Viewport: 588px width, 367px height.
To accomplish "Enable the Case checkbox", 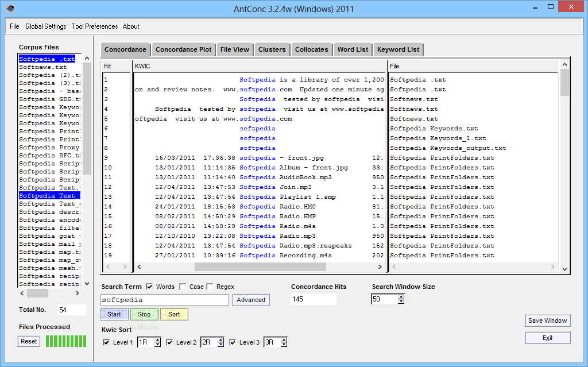I will (x=183, y=287).
